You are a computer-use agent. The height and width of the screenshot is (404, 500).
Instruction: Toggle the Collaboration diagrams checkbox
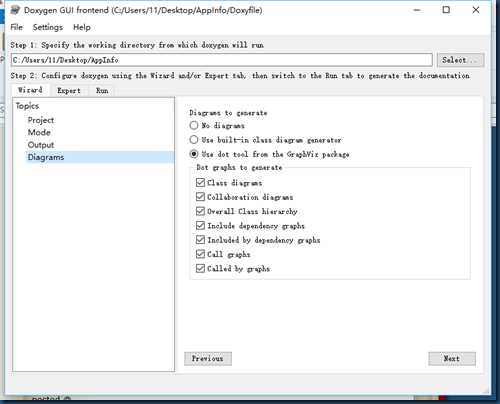200,197
